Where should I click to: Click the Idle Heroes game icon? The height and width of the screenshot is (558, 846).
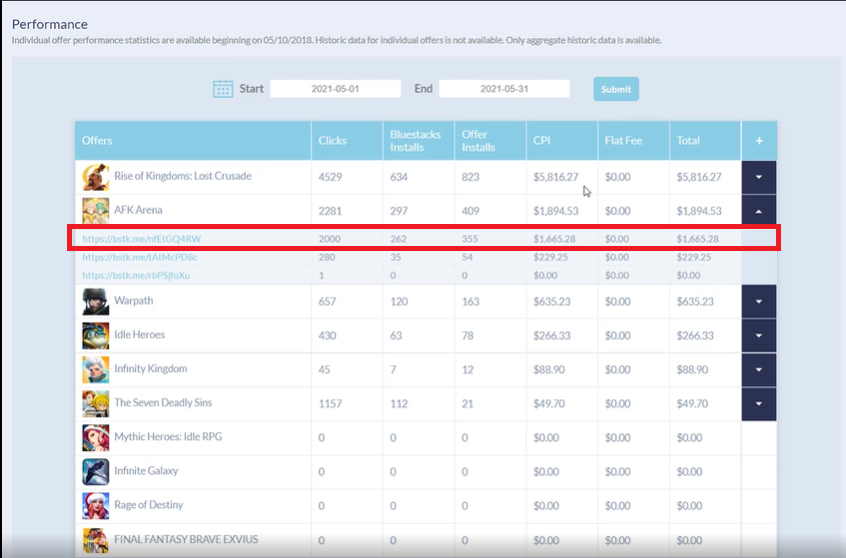95,335
